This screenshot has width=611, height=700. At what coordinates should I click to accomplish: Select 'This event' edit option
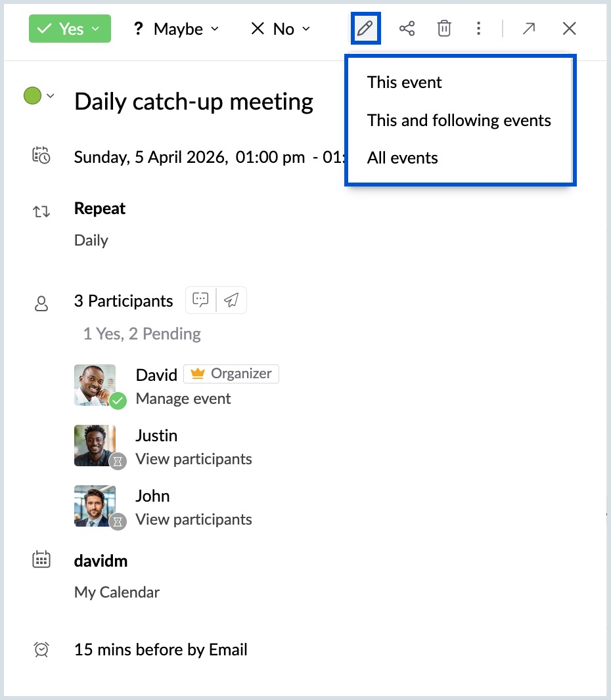405,83
